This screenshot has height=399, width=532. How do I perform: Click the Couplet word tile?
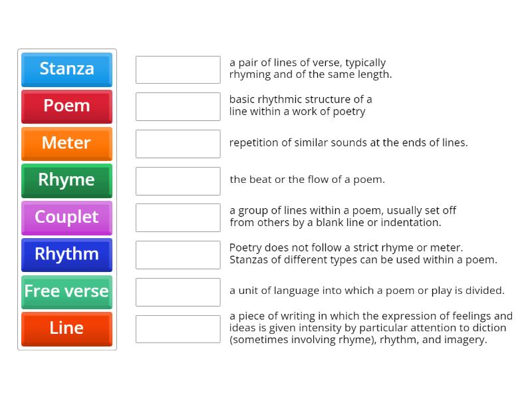point(66,217)
